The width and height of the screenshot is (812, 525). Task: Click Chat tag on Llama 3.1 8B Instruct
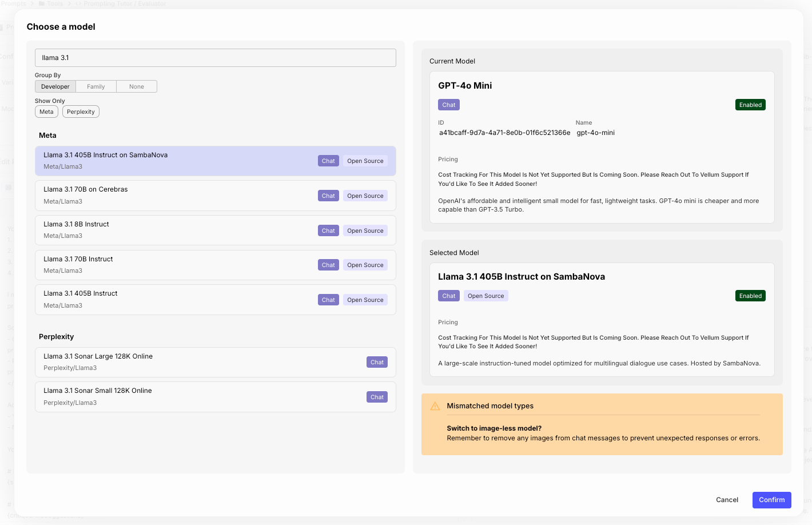328,230
